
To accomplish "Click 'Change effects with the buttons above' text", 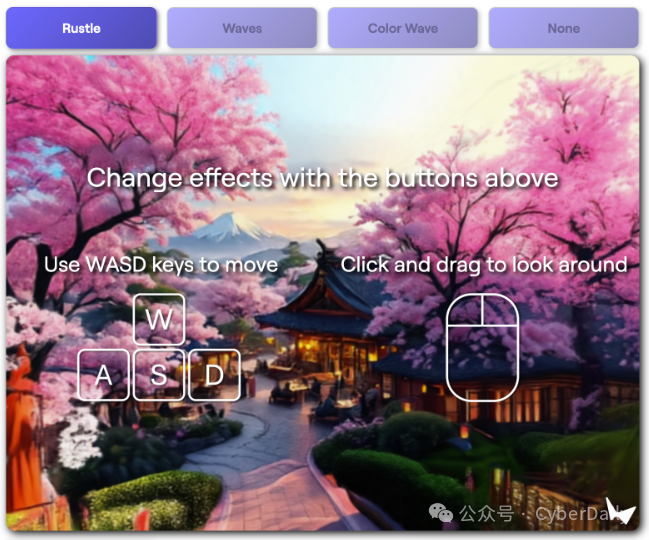I will [323, 178].
